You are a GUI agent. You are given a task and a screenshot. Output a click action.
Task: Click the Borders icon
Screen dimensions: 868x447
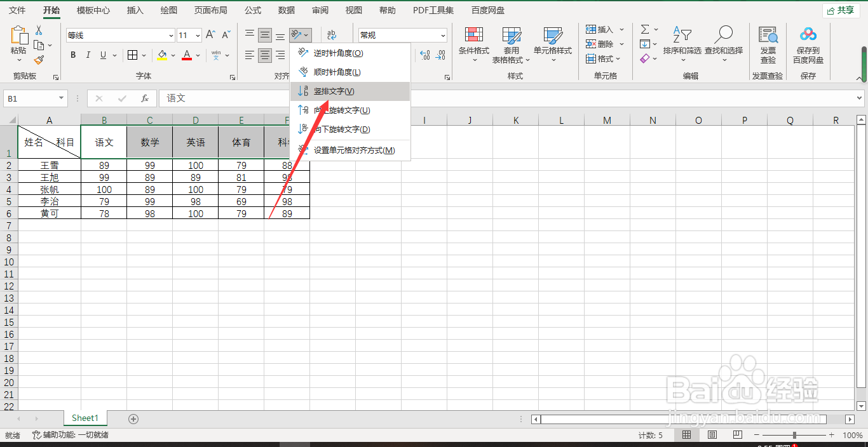[x=132, y=55]
